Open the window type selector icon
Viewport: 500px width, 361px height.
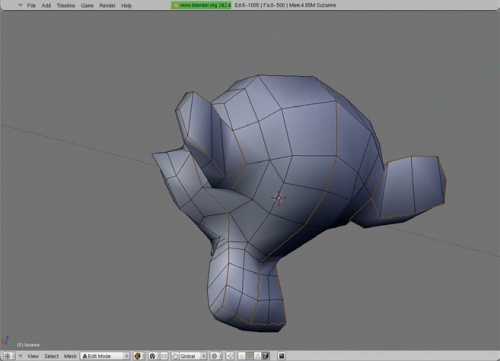[x=8, y=356]
